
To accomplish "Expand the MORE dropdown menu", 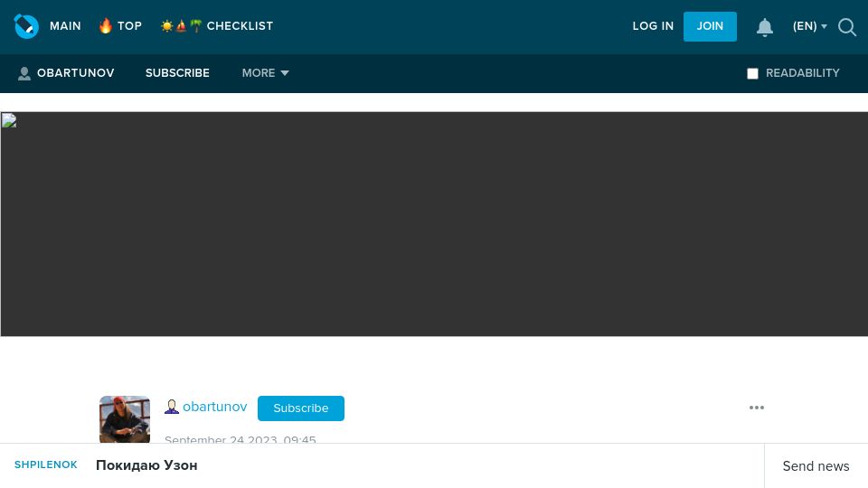I will [265, 73].
